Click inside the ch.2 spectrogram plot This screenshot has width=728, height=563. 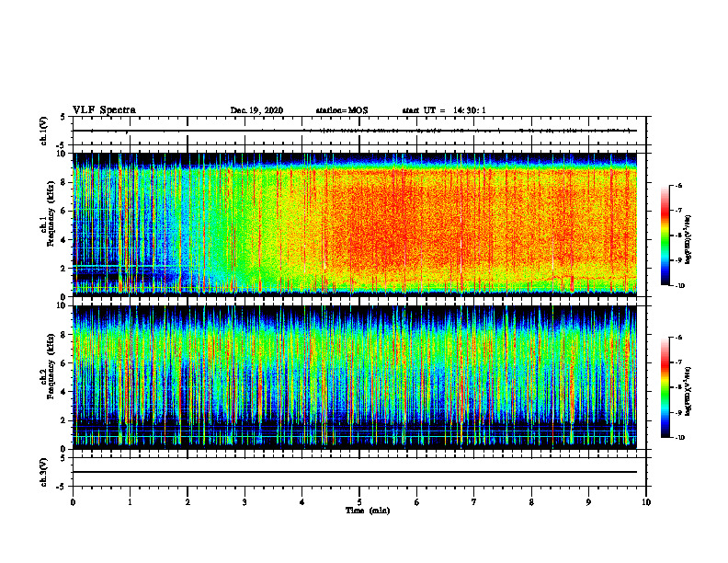[x=355, y=377]
